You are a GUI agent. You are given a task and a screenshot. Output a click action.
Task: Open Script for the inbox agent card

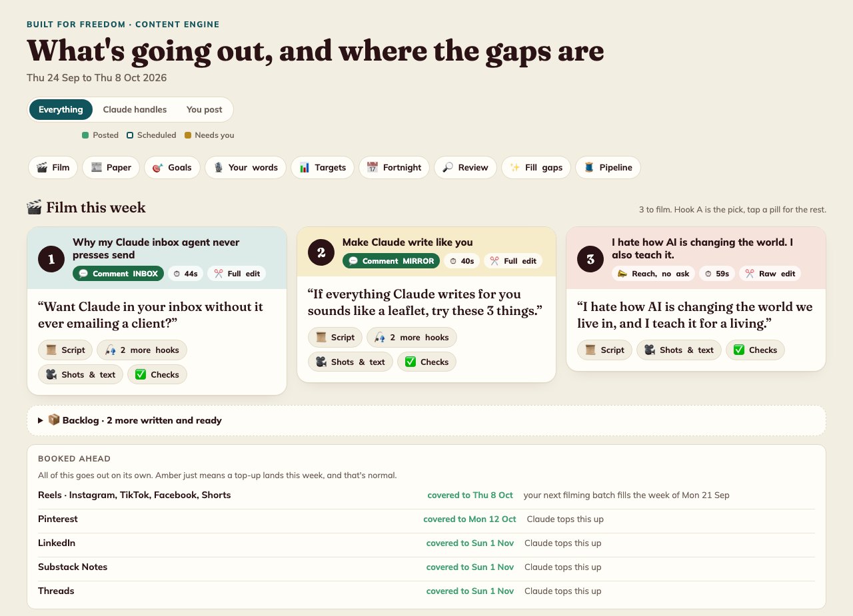pos(65,350)
